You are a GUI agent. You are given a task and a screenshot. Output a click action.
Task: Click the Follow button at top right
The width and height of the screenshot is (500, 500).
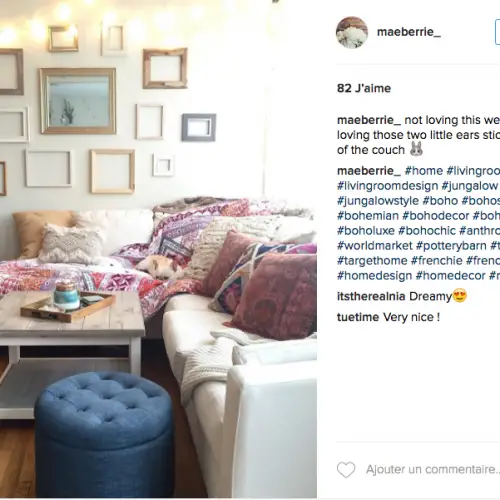pyautogui.click(x=498, y=32)
